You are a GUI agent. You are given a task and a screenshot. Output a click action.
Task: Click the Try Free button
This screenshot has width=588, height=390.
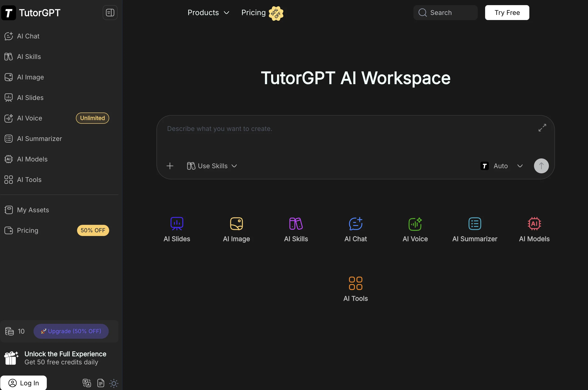tap(507, 13)
